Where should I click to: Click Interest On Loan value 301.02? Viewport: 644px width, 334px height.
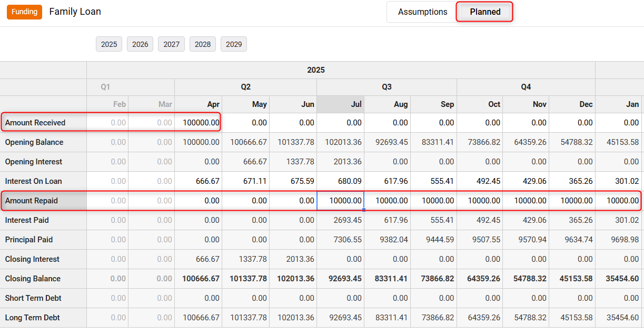(619, 181)
